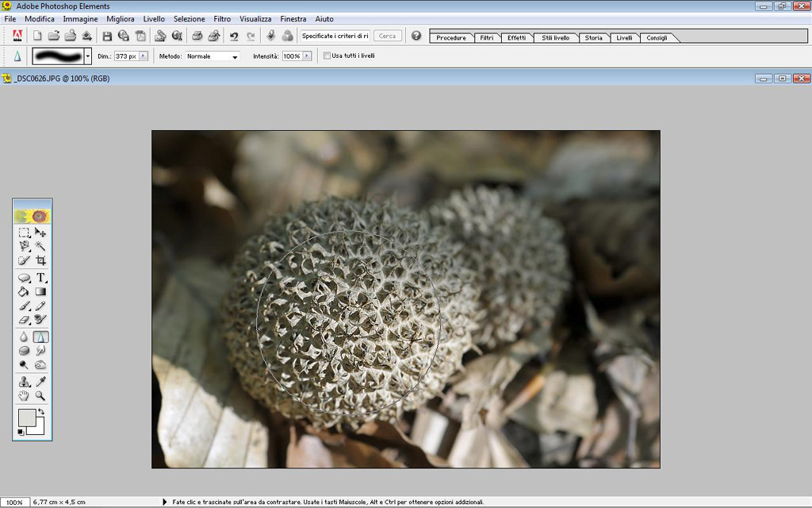The width and height of the screenshot is (812, 508).
Task: Pick the Text tool
Action: pos(40,278)
